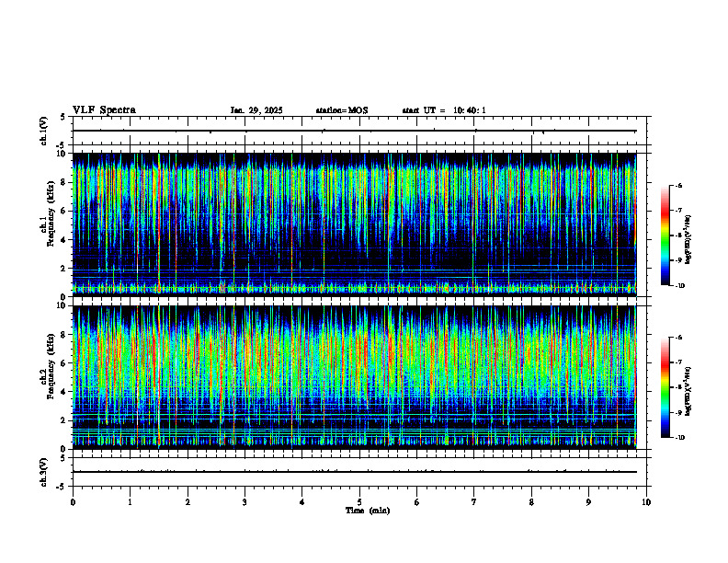Click the ch.1 color scale "log(PSD)" unit label

click(688, 240)
